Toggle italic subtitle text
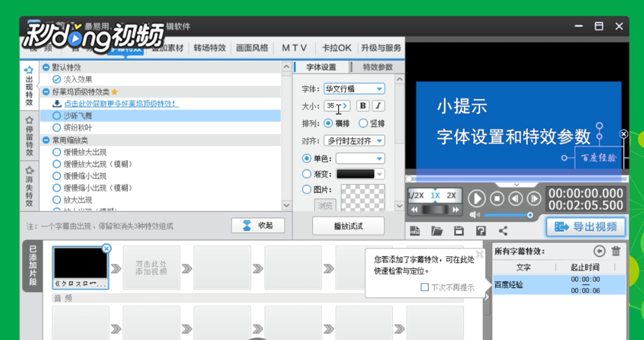This screenshot has width=644, height=340. click(x=379, y=106)
